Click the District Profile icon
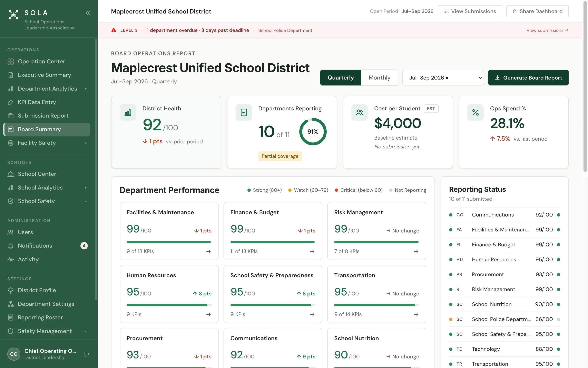This screenshot has height=368, width=588. pyautogui.click(x=10, y=290)
